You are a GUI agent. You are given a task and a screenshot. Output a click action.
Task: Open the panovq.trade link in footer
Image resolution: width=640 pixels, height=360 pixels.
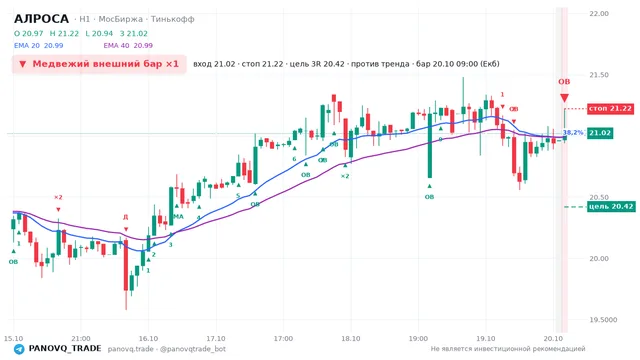[131, 349]
